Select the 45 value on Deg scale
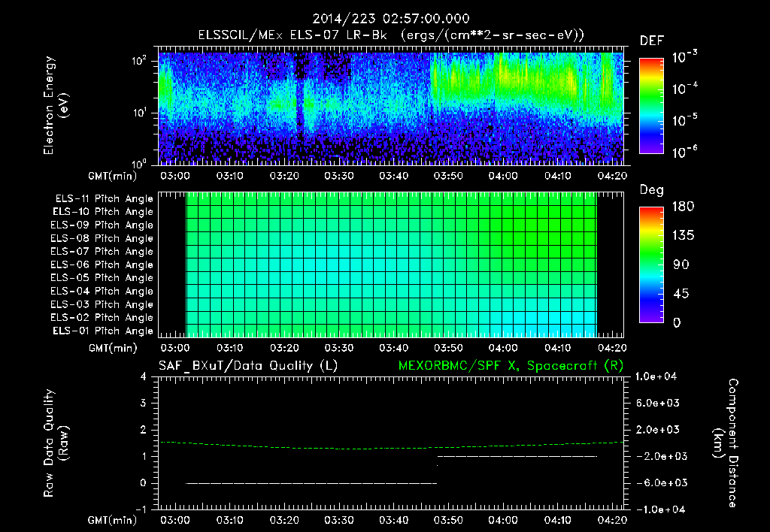 coord(681,294)
